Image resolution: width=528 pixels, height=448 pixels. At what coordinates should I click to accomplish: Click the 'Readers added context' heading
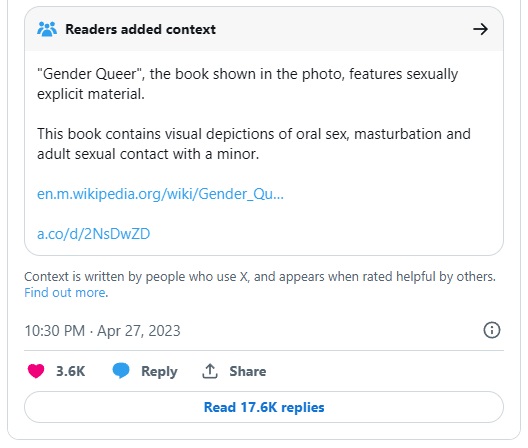pos(140,29)
